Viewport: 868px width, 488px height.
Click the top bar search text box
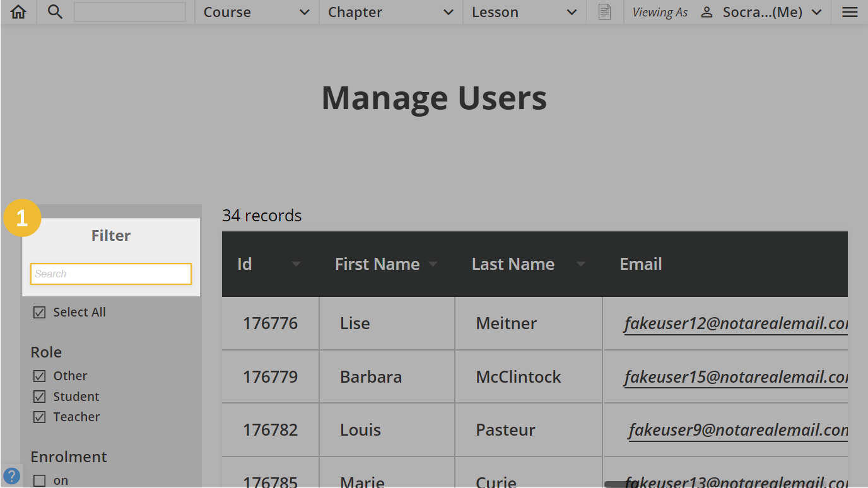coord(130,12)
